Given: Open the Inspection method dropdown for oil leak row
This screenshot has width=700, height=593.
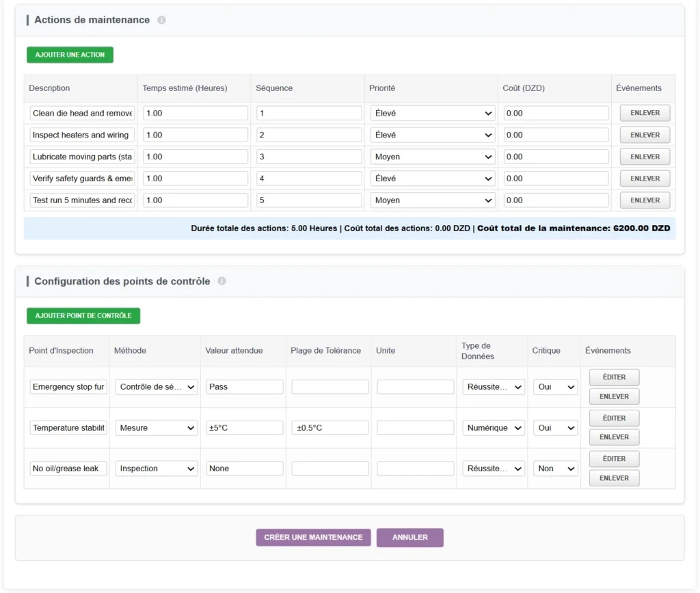Looking at the screenshot, I should pyautogui.click(x=156, y=469).
